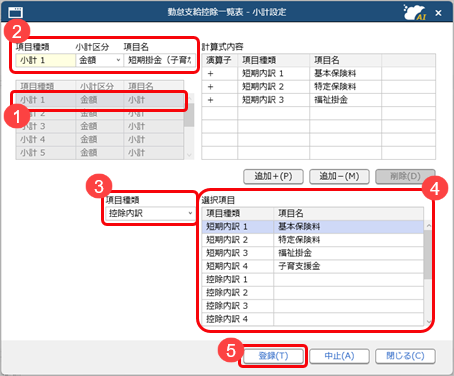The image size is (454, 376).
Task: Select formula row 短期内訳 2 特定保険料
Action: point(318,87)
